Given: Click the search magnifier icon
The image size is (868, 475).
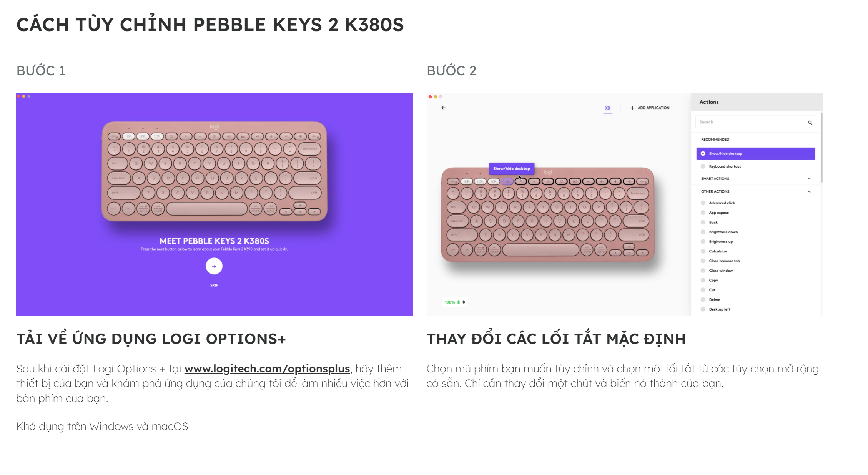Looking at the screenshot, I should [x=810, y=123].
